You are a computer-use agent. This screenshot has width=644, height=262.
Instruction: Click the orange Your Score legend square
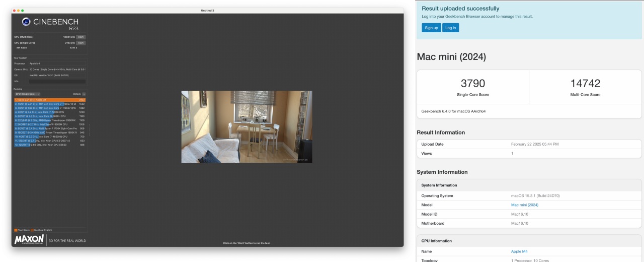coord(16,230)
